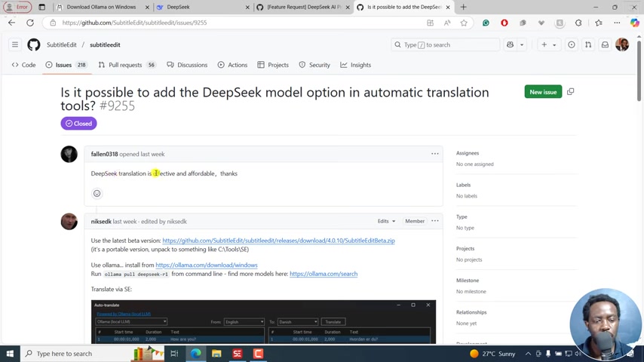Image resolution: width=644 pixels, height=362 pixels.
Task: Open the GitHub home logo
Action: pos(34,44)
